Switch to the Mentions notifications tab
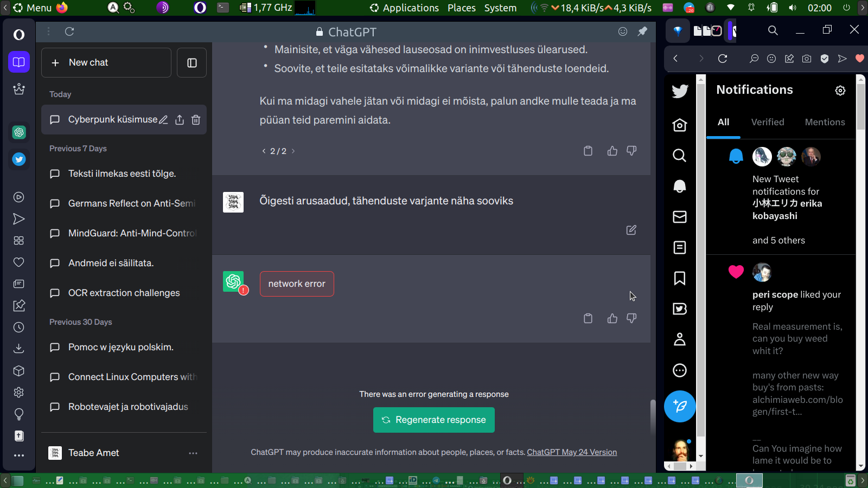The height and width of the screenshot is (488, 868). 825,123
